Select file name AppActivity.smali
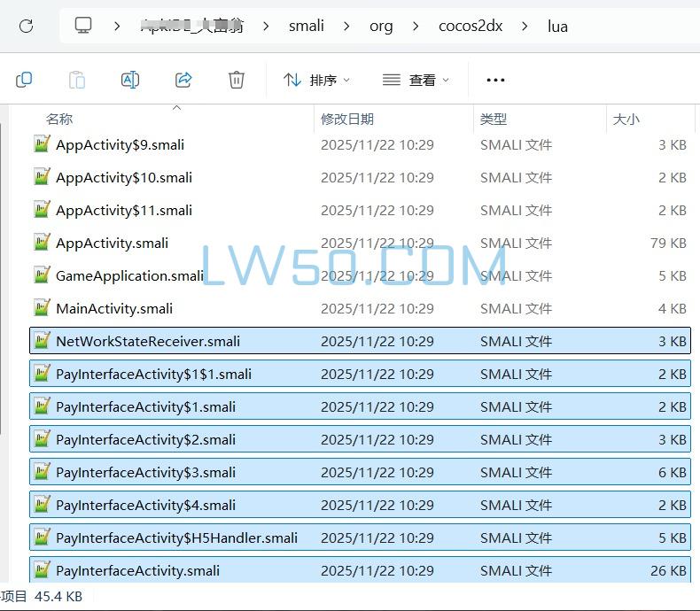Screen dimensions: 700x611 pyautogui.click(x=112, y=244)
